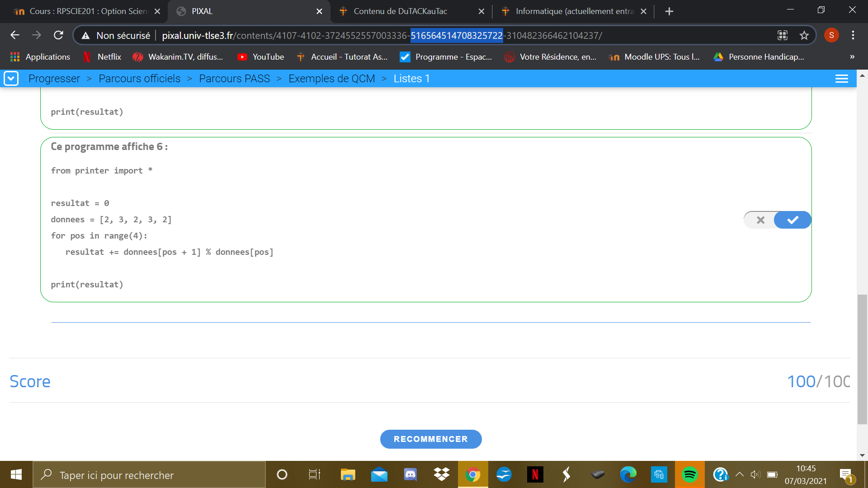Open the hamburger menu in PIXAL header
This screenshot has height=488, width=868.
click(x=841, y=79)
